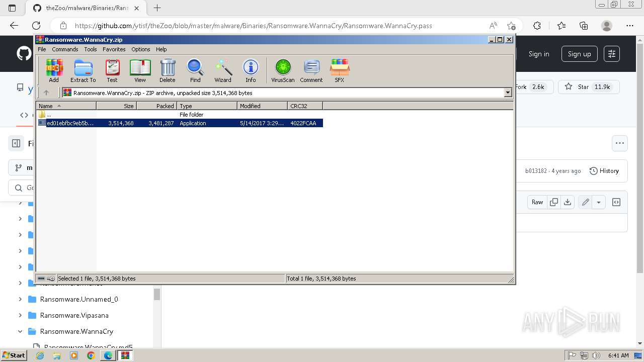Screen dimensions: 644x362
Task: Open a new browser tab
Action: pyautogui.click(x=157, y=8)
